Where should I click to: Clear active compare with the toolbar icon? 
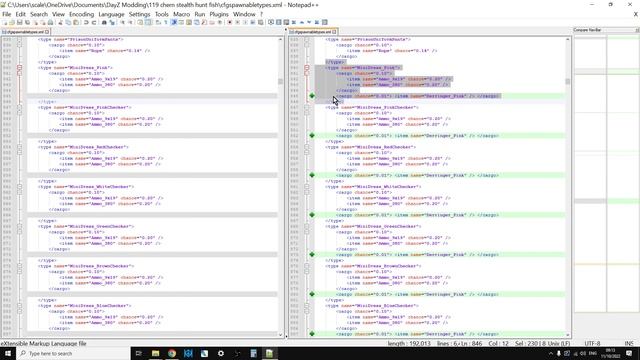click(x=286, y=22)
